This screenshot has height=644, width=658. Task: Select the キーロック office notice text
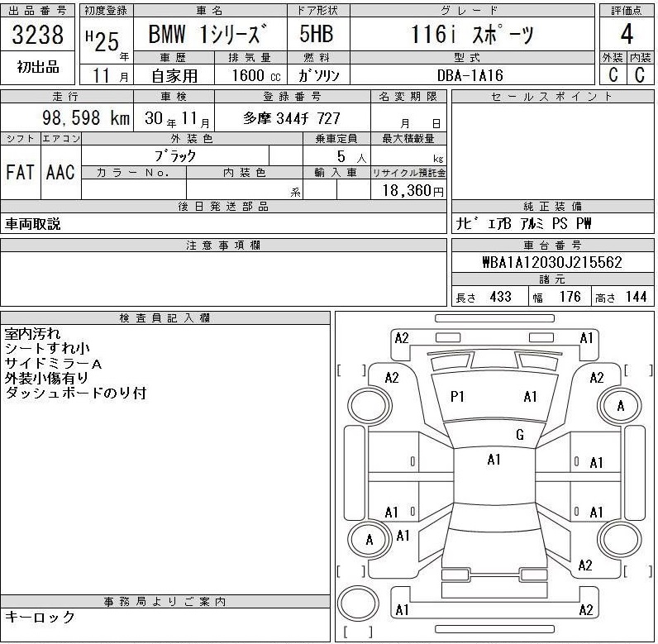(x=41, y=617)
